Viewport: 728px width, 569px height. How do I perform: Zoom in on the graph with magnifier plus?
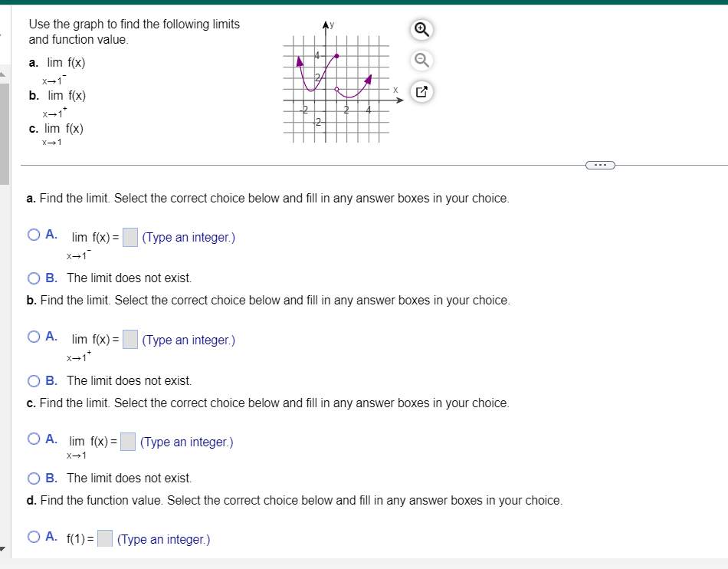[x=421, y=30]
